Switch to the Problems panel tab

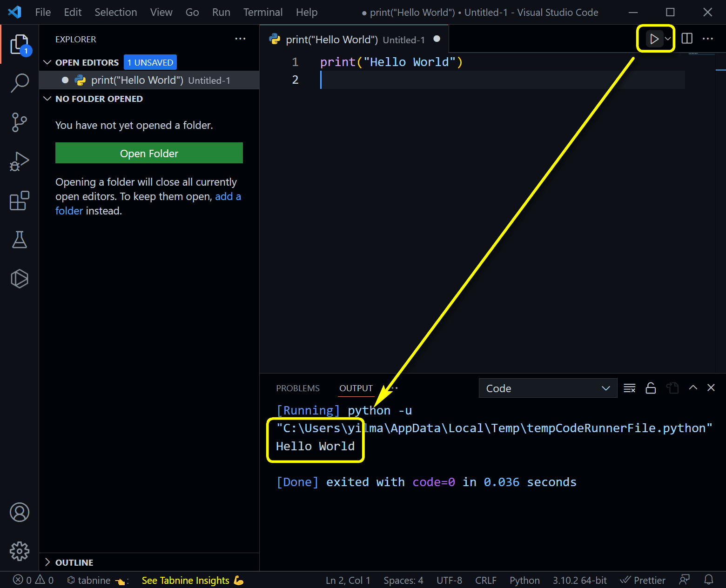298,388
